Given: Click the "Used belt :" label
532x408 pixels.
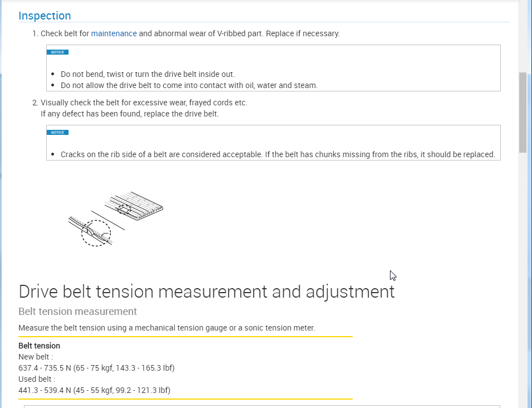Looking at the screenshot, I should tap(37, 379).
